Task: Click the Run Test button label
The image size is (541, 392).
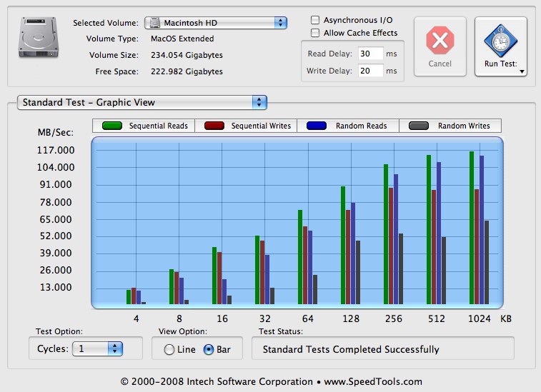Action: click(501, 64)
